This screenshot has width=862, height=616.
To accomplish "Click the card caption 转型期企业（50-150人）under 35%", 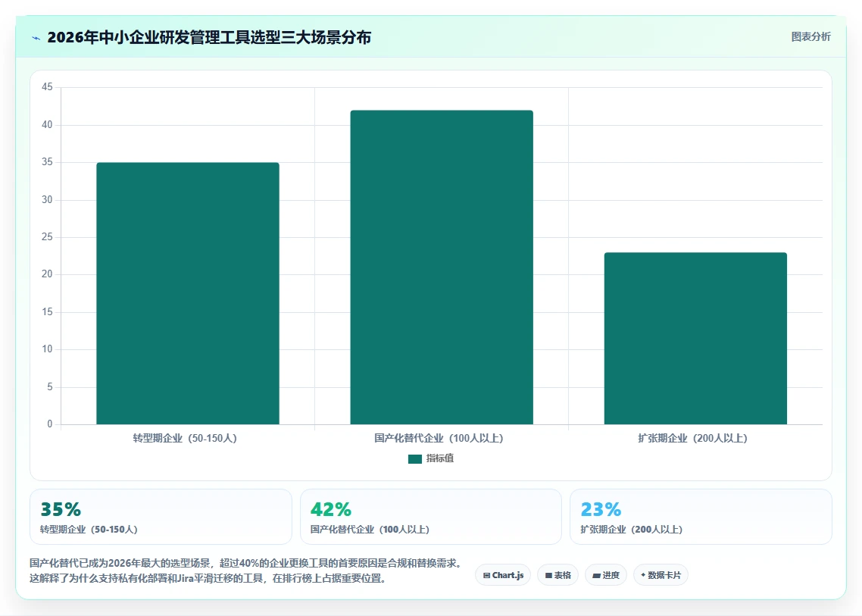I will pyautogui.click(x=89, y=530).
